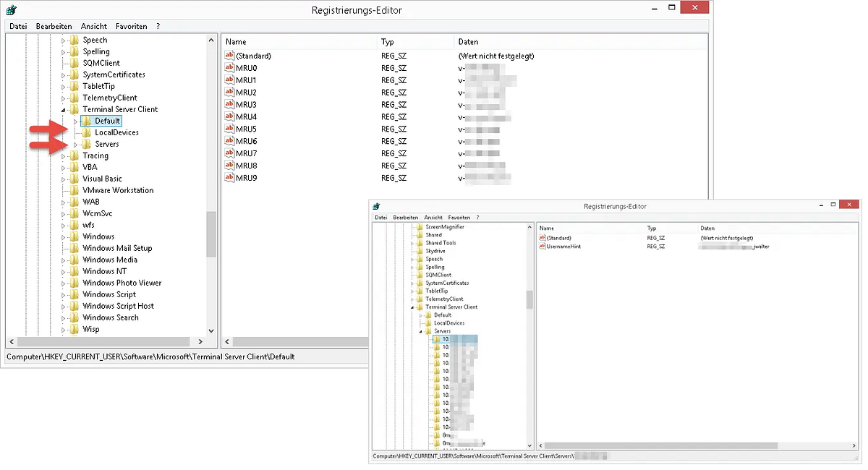Click the down arrow of the tree scrollbar
868x470 pixels.
[210, 330]
